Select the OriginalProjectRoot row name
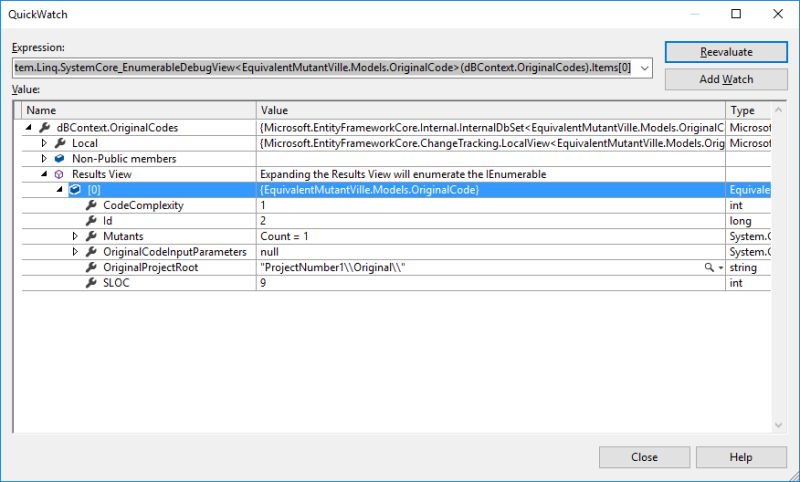 pos(151,267)
